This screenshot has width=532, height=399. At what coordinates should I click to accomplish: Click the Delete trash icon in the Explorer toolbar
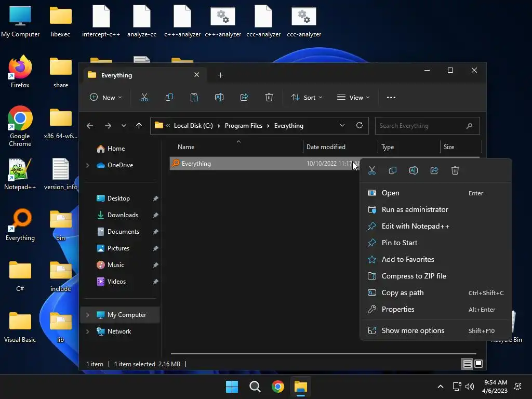tap(269, 97)
